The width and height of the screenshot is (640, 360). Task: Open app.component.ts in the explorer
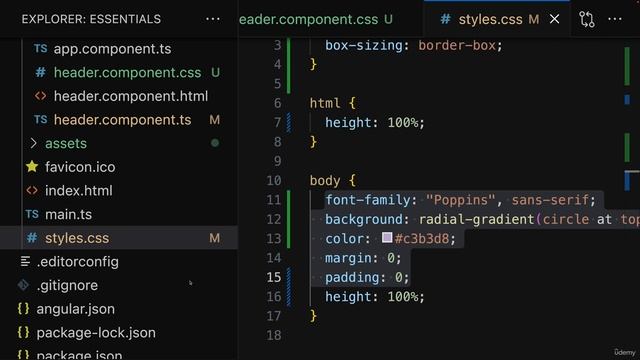[112, 49]
